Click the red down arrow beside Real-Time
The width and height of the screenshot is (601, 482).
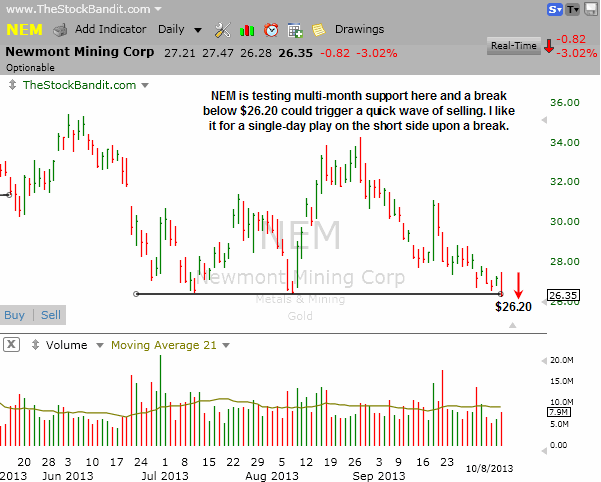[x=549, y=46]
